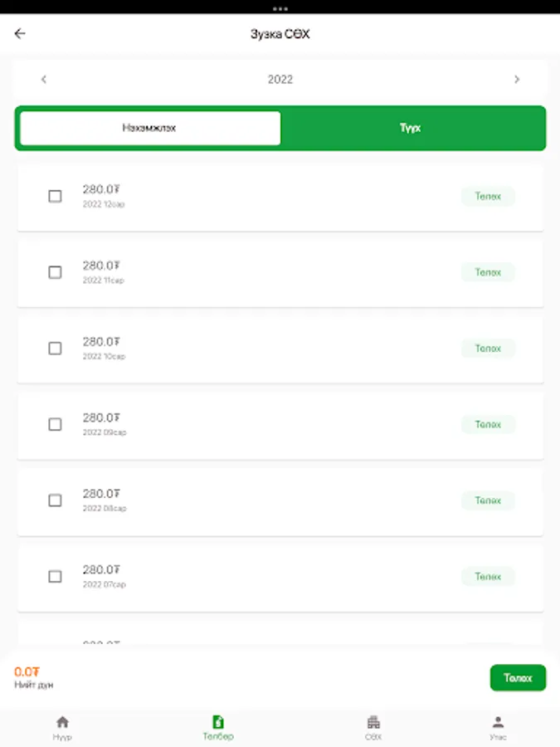
Task: Tap the three-dot handle at top
Action: pyautogui.click(x=280, y=7)
